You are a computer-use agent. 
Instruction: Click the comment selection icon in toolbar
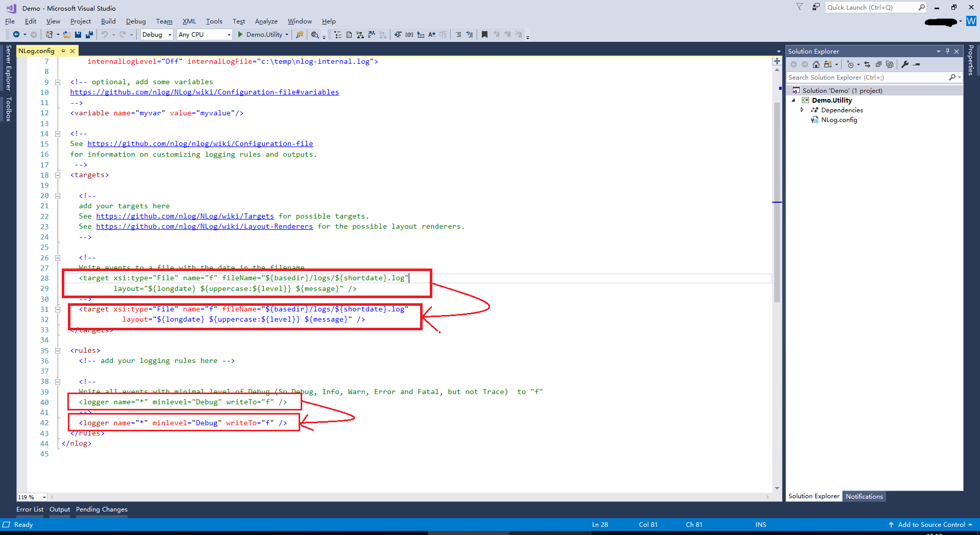pyautogui.click(x=458, y=35)
